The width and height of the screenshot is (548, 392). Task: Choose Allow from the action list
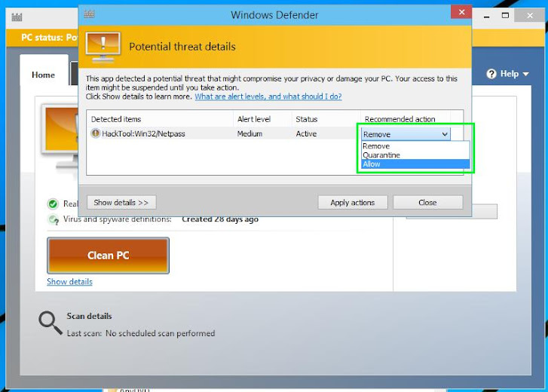[x=415, y=164]
